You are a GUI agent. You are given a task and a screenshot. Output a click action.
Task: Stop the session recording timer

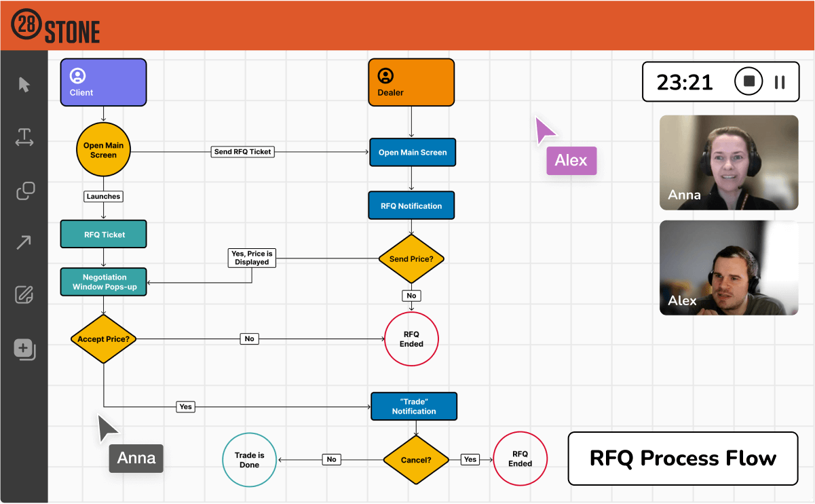point(749,82)
